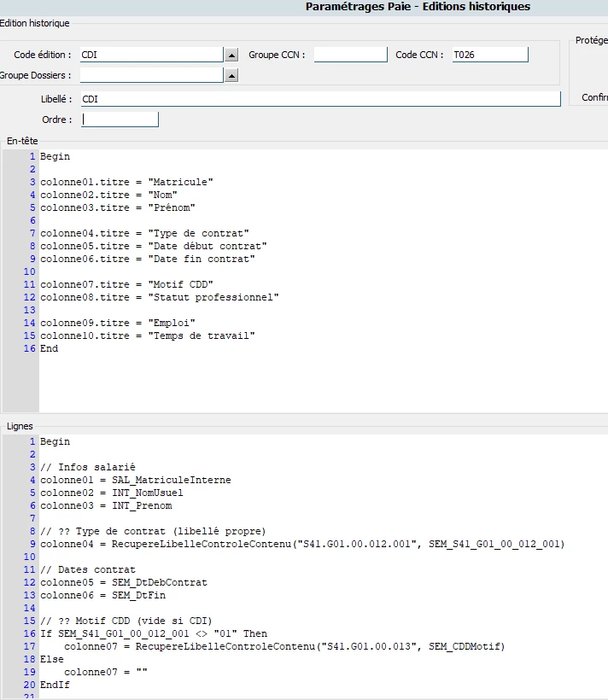
Task: Edit the Libellé text field
Action: pos(320,99)
